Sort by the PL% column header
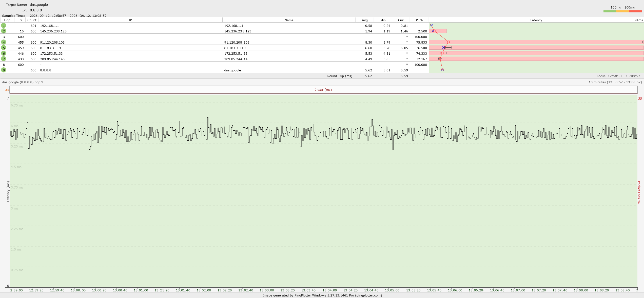 point(419,20)
